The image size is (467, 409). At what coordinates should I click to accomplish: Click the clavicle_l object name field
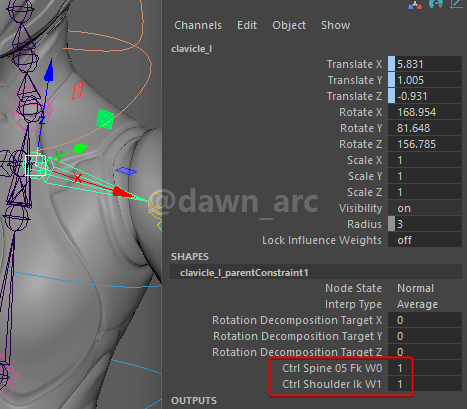192,49
